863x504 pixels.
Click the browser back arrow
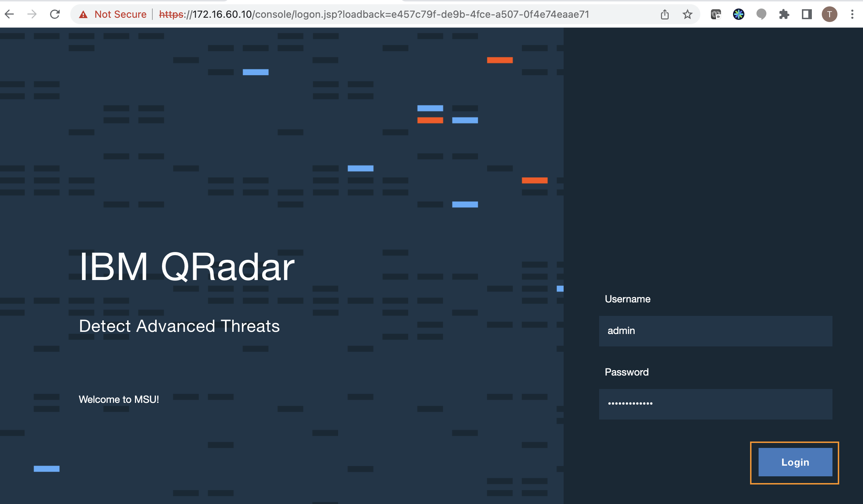click(x=10, y=14)
